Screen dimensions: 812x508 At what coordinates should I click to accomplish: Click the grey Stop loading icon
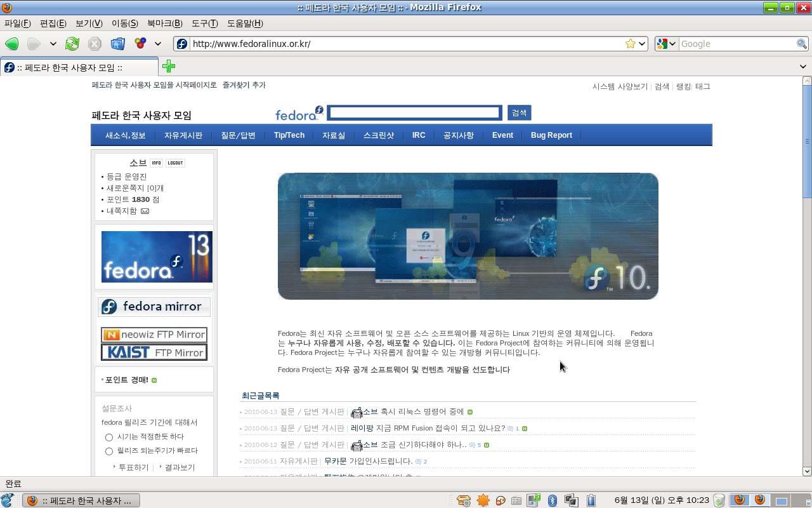(x=95, y=44)
